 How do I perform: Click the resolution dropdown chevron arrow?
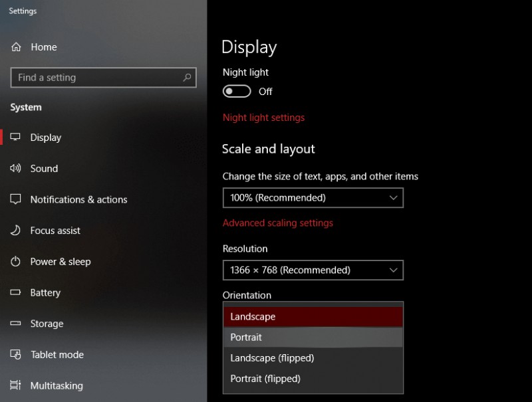[393, 270]
